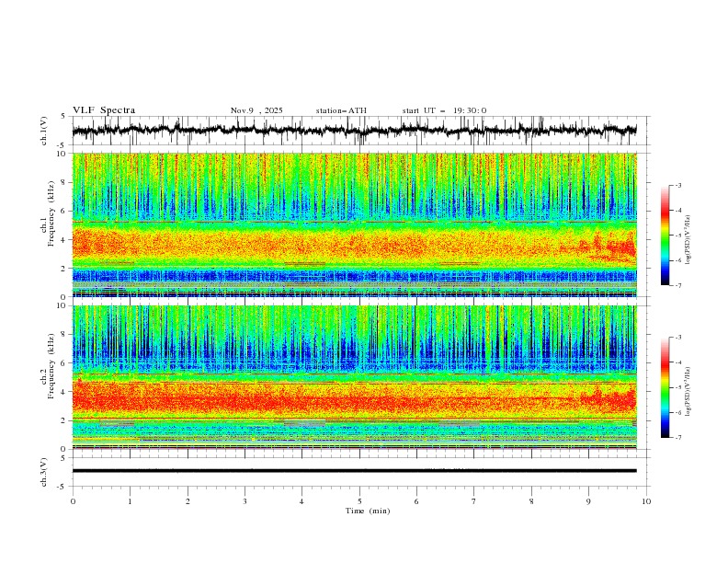The height and width of the screenshot is (563, 728).
Task: Click the "-6" value on ch.1 colorbar
Action: coord(677,260)
